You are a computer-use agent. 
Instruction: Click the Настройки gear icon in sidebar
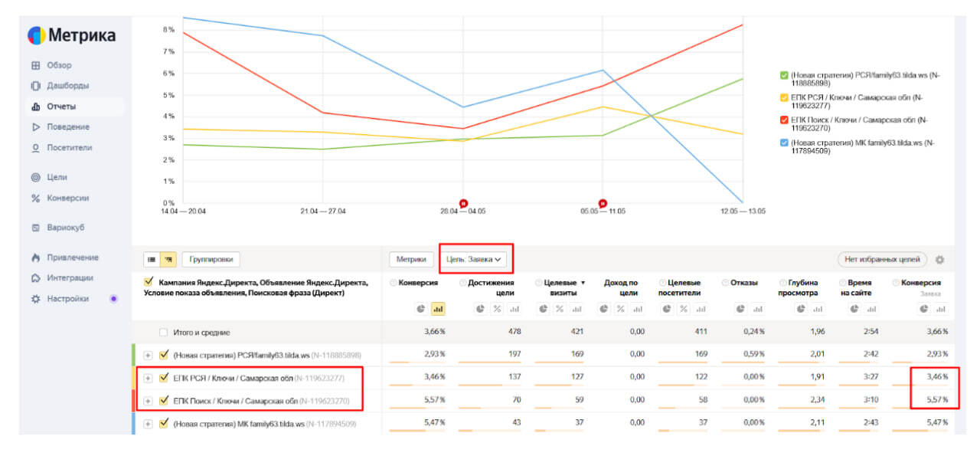(x=35, y=299)
